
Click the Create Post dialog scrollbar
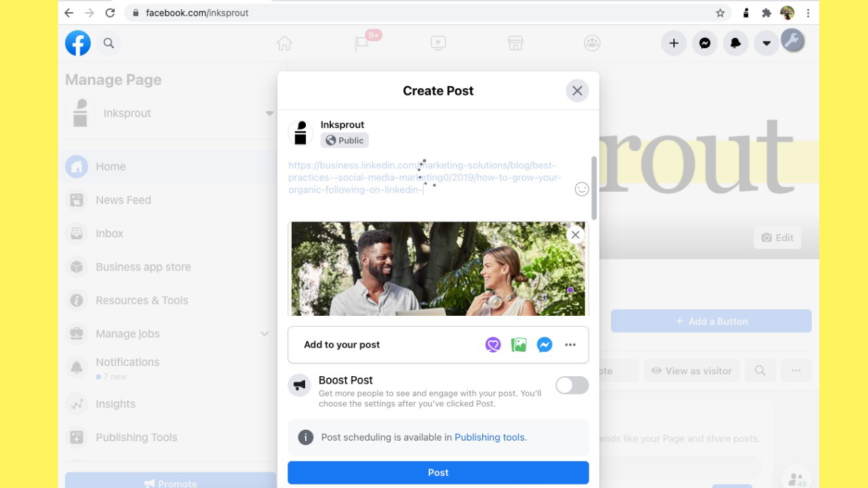tap(594, 188)
